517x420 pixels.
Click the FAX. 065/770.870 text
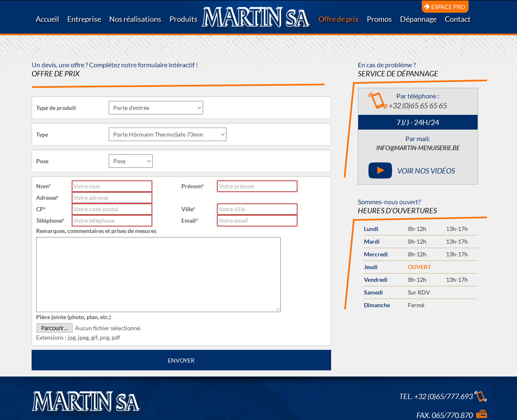pos(445,415)
